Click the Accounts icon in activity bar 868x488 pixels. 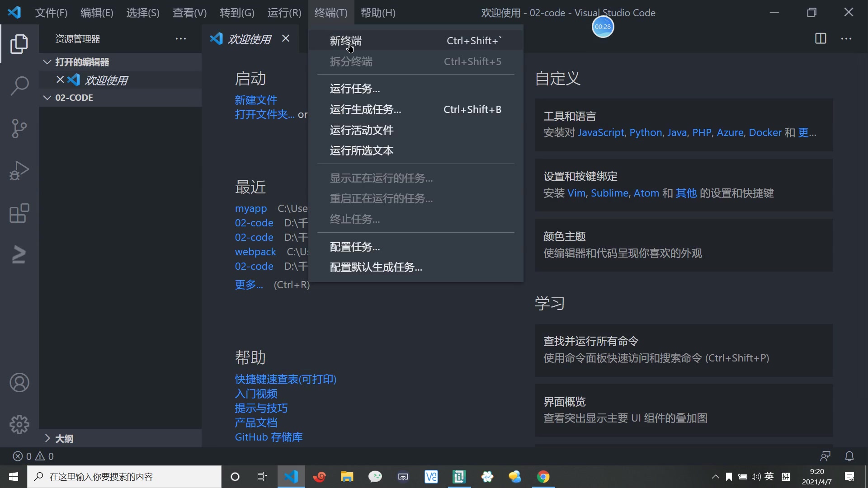coord(19,383)
